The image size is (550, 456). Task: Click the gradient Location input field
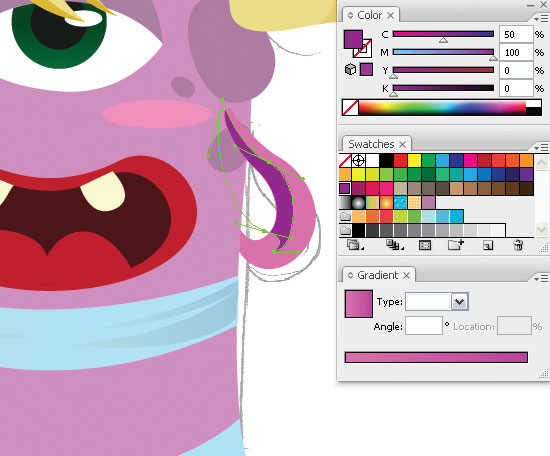[514, 326]
